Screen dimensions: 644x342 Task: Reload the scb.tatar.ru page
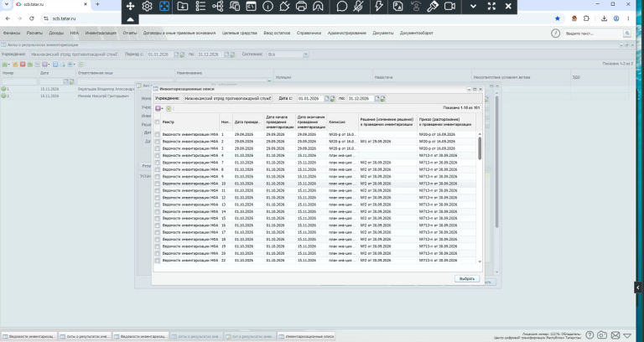coord(32,18)
